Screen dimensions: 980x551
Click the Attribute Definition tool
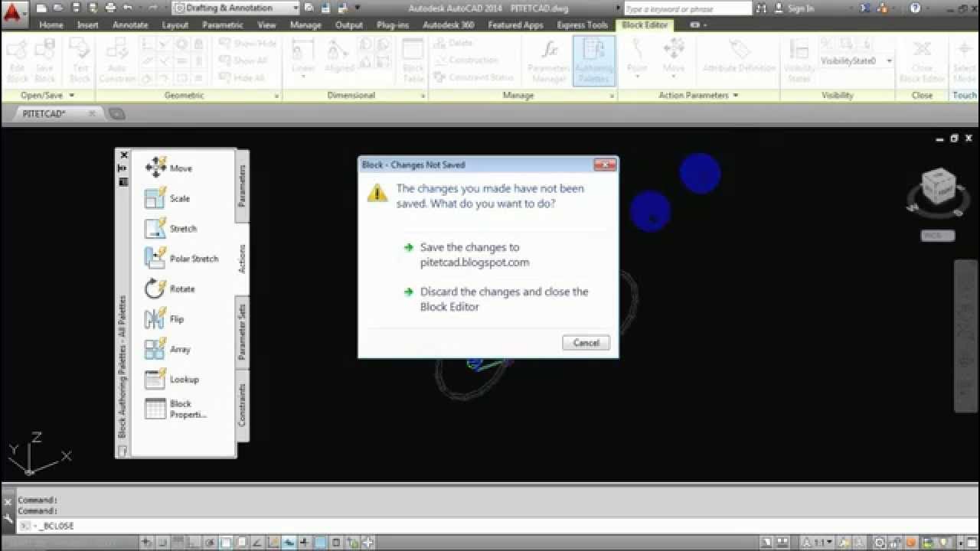(739, 56)
